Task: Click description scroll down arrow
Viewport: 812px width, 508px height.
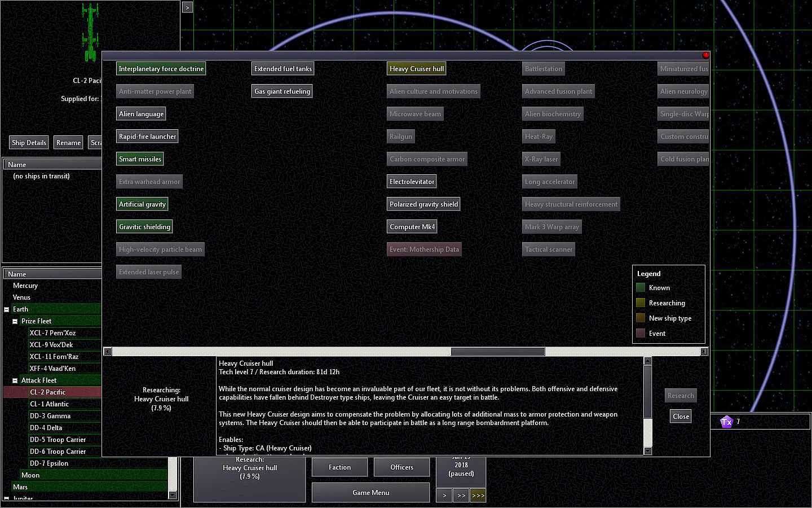Action: [x=647, y=450]
